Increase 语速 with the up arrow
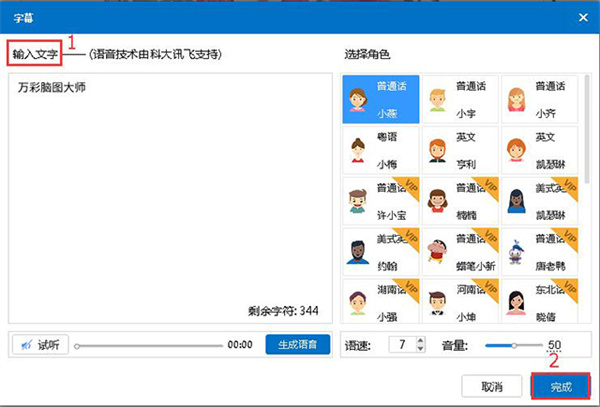Viewport: 600px width, 407px height. (x=421, y=340)
